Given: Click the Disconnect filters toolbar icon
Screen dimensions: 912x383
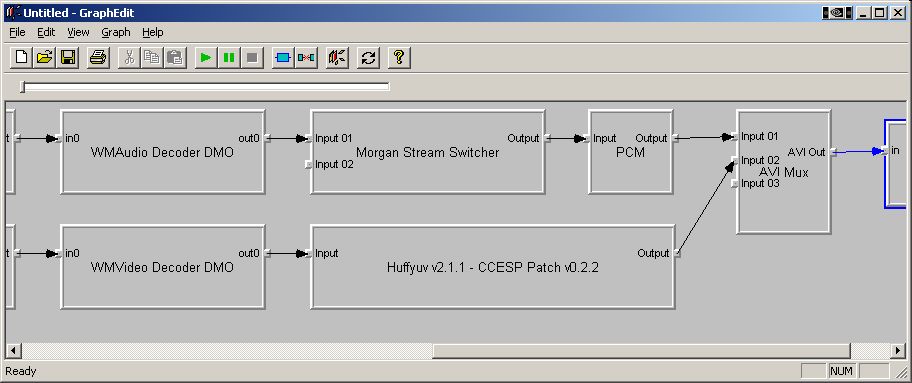Looking at the screenshot, I should pyautogui.click(x=306, y=58).
